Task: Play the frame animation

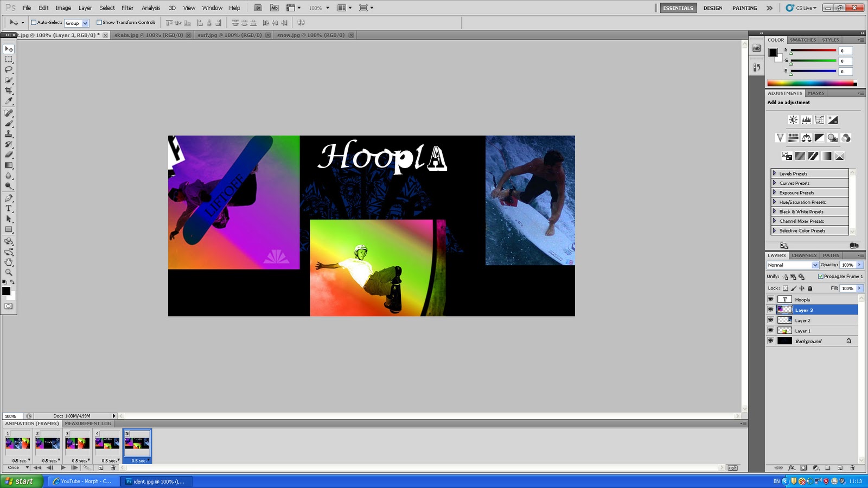Action: tap(63, 467)
